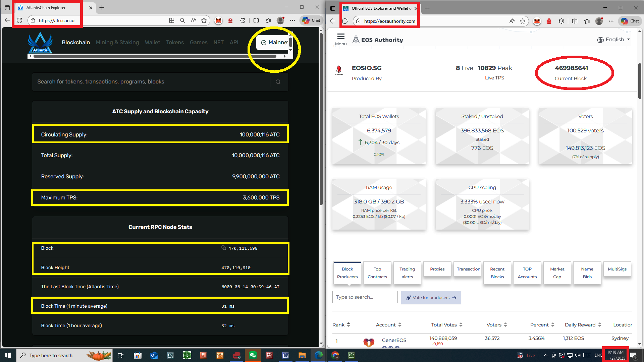644x362 pixels.
Task: Sort producers by Daily Reward
Action: pos(583,325)
